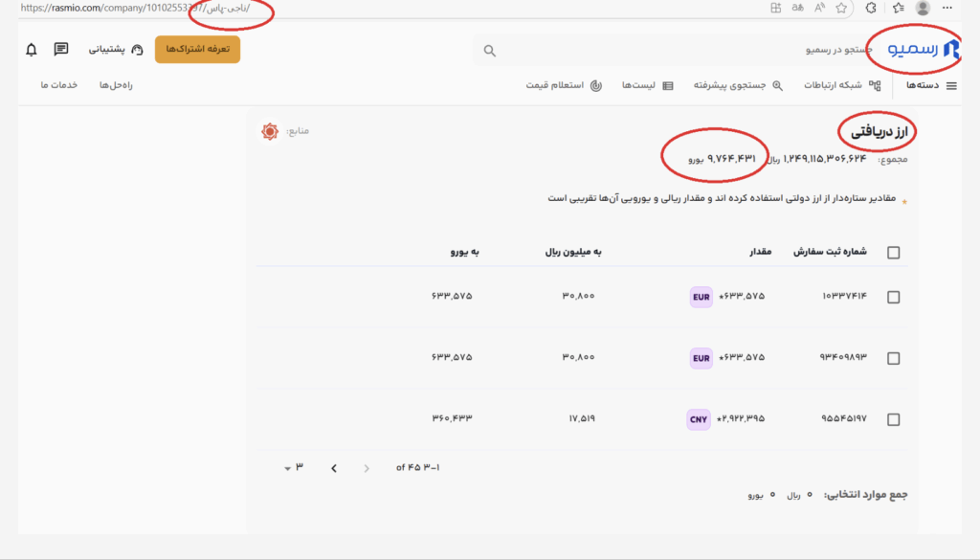Click the sources sun-shaped icon
This screenshot has height=560, width=980.
point(270,130)
